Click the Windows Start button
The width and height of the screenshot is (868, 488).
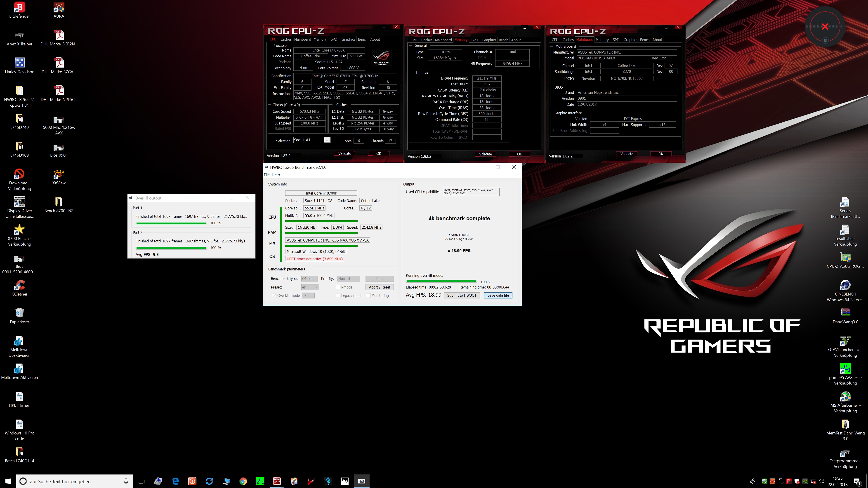(8, 481)
